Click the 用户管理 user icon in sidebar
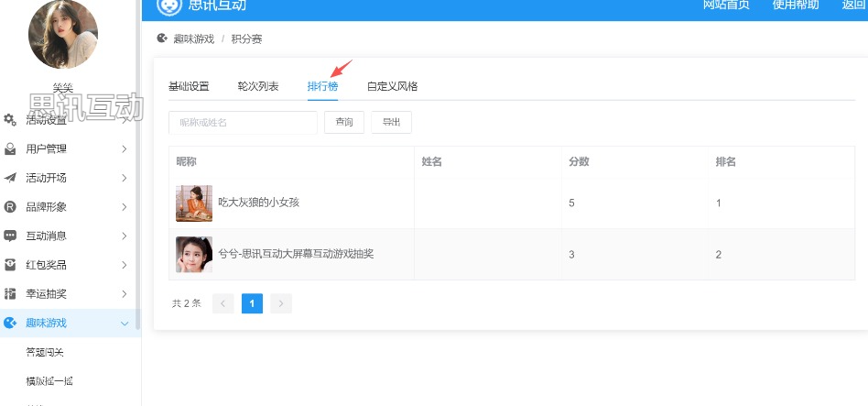The image size is (868, 406). (10, 148)
